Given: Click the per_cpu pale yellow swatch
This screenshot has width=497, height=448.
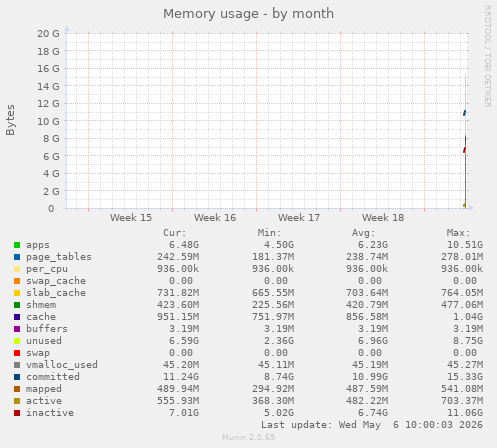Looking at the screenshot, I should click(x=17, y=269).
